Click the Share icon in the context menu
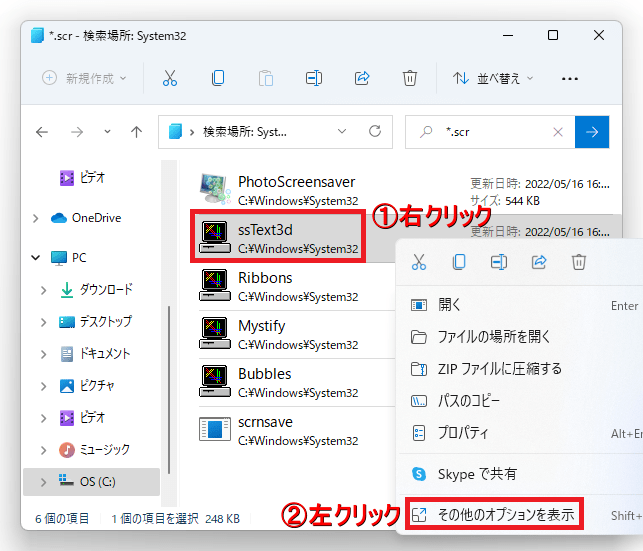Image resolution: width=643 pixels, height=551 pixels. (x=539, y=262)
